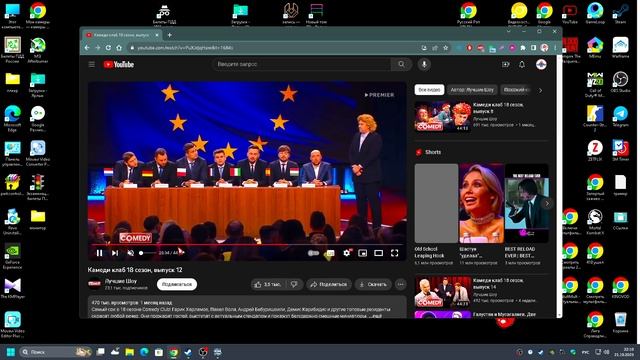Open Microsoft Edge from the taskbar
This screenshot has height=360, width=640.
point(144,352)
